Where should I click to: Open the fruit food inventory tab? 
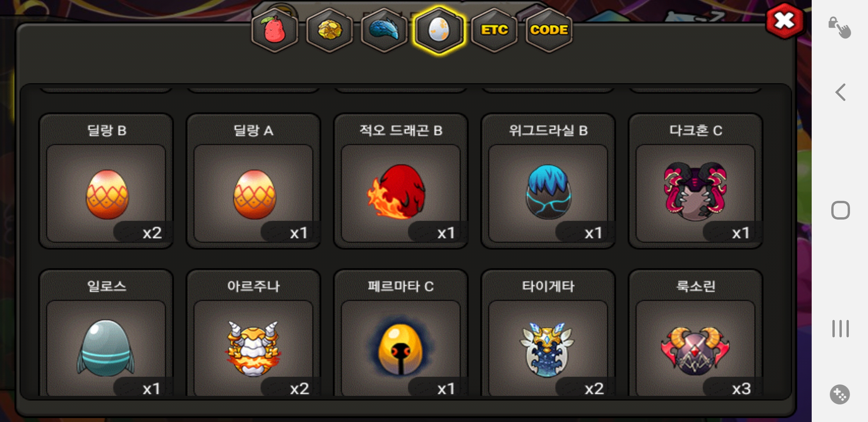click(x=275, y=30)
